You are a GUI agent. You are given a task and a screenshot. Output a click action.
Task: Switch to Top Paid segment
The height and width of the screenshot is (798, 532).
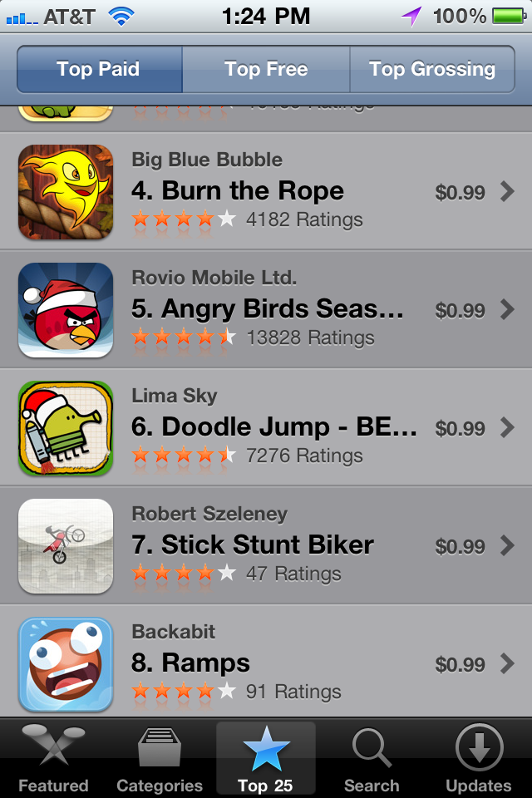[99, 69]
